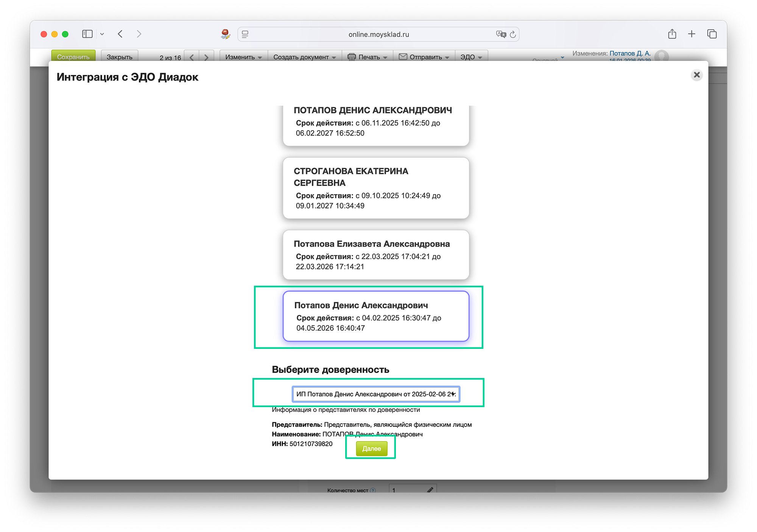Click the translate icon in the address bar

click(501, 34)
